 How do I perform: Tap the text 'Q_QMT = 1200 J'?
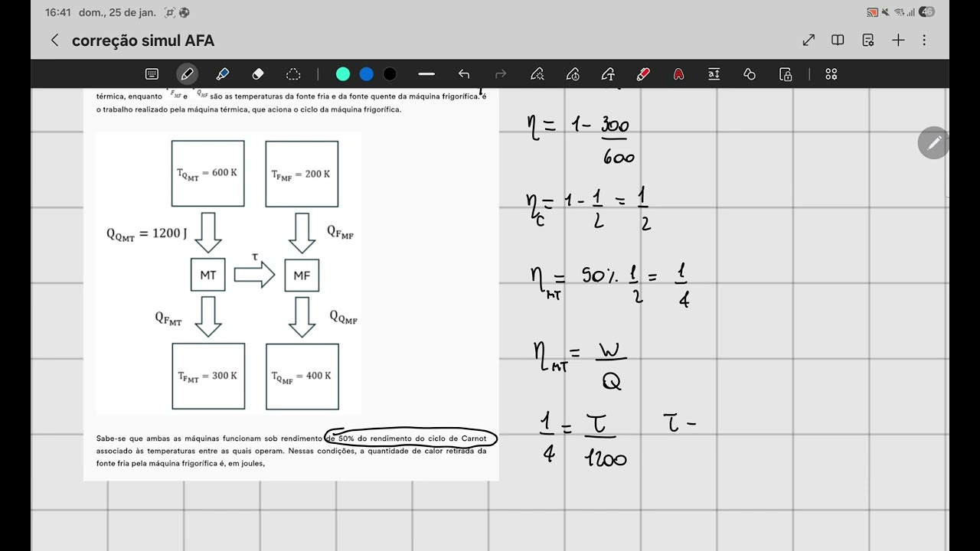point(146,234)
